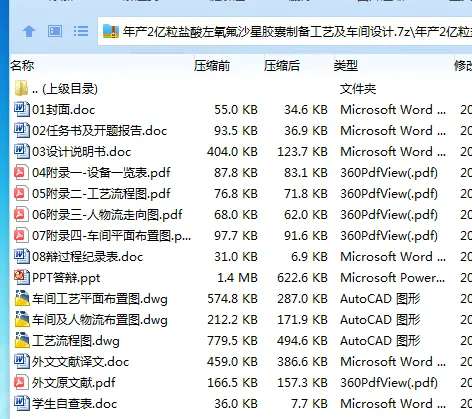
Task: Click the archive icon in the address bar
Action: click(x=111, y=31)
